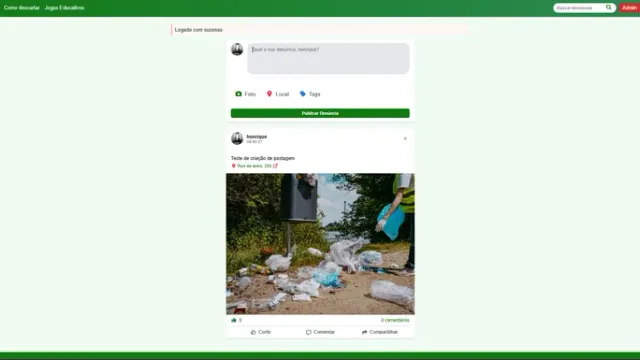640x360 pixels.
Task: Click the external link icon beside address
Action: click(x=276, y=166)
